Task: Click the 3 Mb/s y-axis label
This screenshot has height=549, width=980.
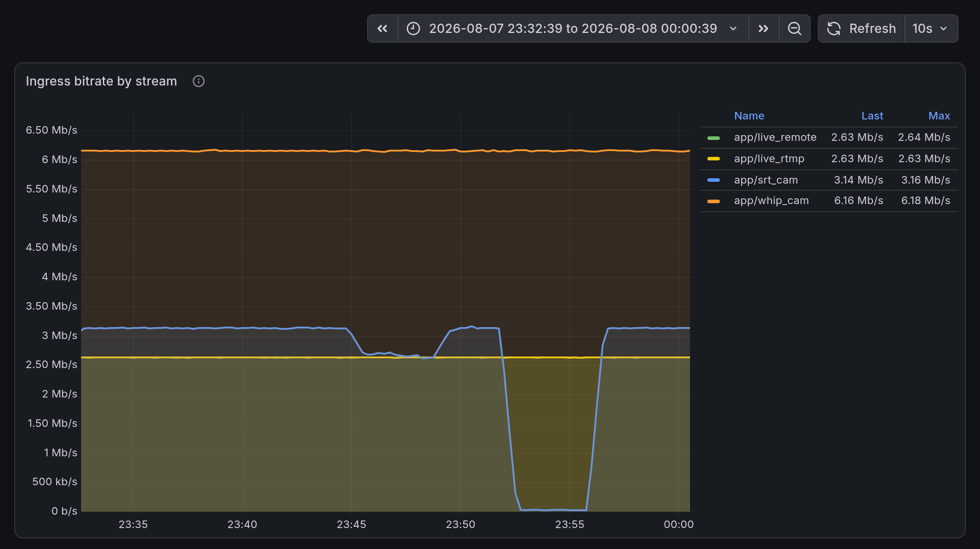Action: click(60, 336)
